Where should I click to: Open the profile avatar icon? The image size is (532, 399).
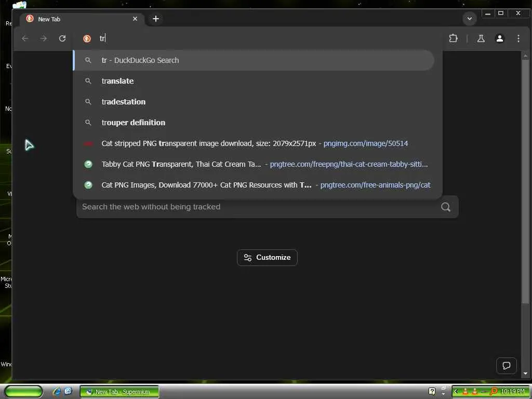click(x=499, y=38)
